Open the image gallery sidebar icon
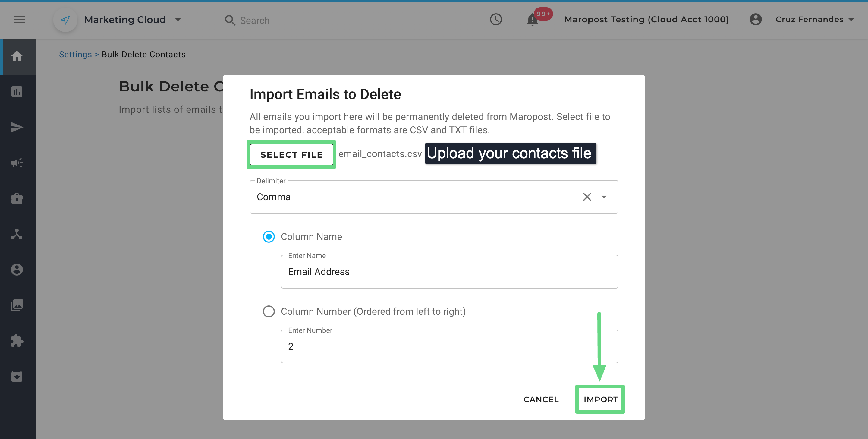 tap(17, 305)
